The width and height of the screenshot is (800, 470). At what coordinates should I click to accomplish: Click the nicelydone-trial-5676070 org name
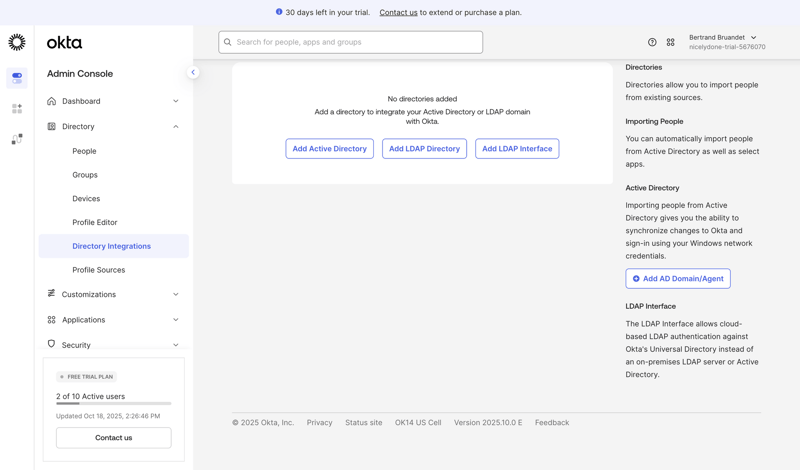(727, 47)
